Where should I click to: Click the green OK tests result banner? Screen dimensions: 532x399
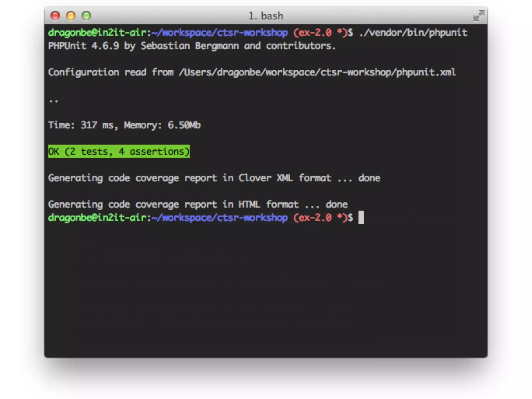pos(119,151)
